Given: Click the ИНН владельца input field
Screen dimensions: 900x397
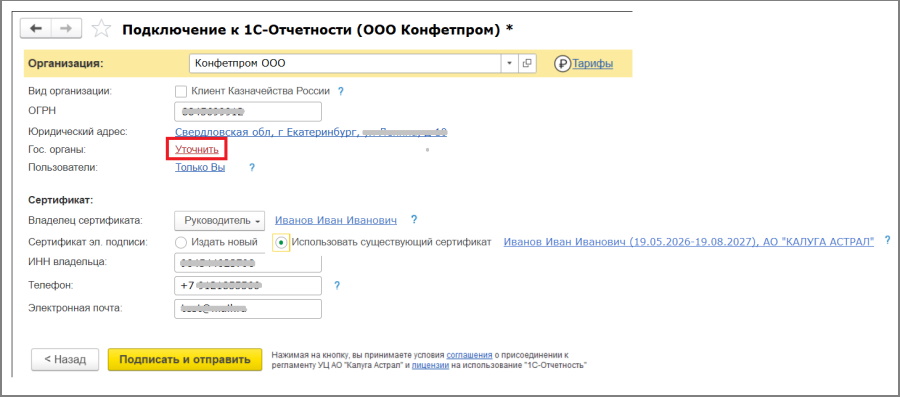Looking at the screenshot, I should (x=248, y=263).
